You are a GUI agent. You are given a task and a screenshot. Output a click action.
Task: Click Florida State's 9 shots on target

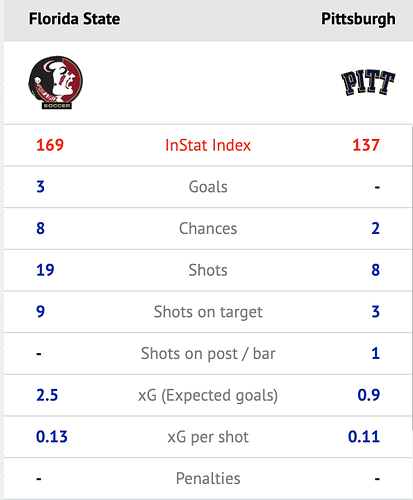[x=40, y=312]
